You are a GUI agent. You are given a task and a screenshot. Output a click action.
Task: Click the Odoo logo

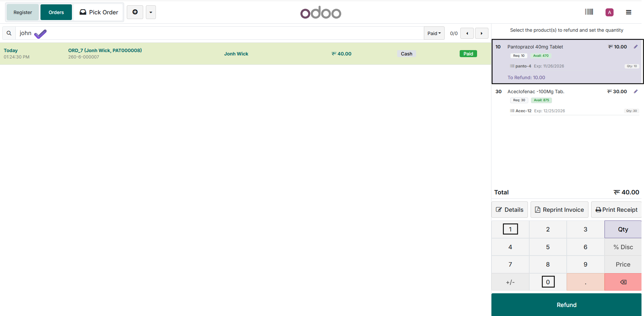click(320, 12)
